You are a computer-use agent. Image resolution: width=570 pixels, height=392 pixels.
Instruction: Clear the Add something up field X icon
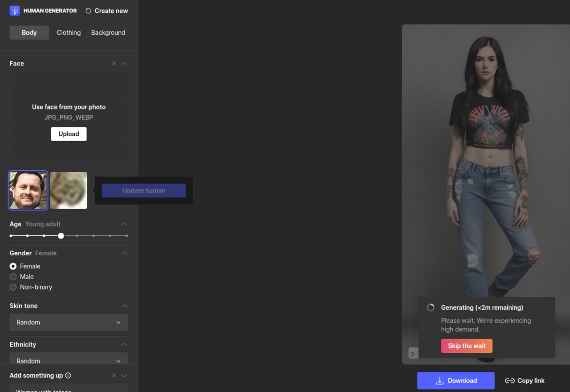[x=114, y=376]
